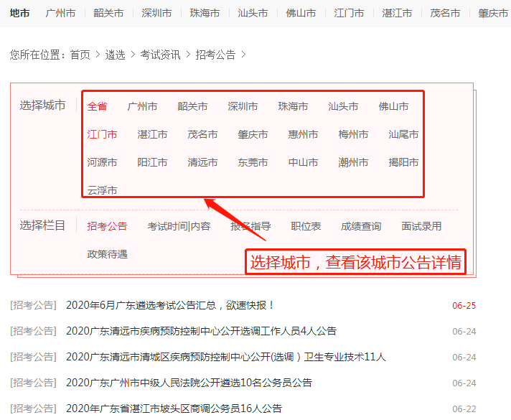This screenshot has height=420, width=511.
Task: Click the red 06-25 date
Action: (x=464, y=306)
